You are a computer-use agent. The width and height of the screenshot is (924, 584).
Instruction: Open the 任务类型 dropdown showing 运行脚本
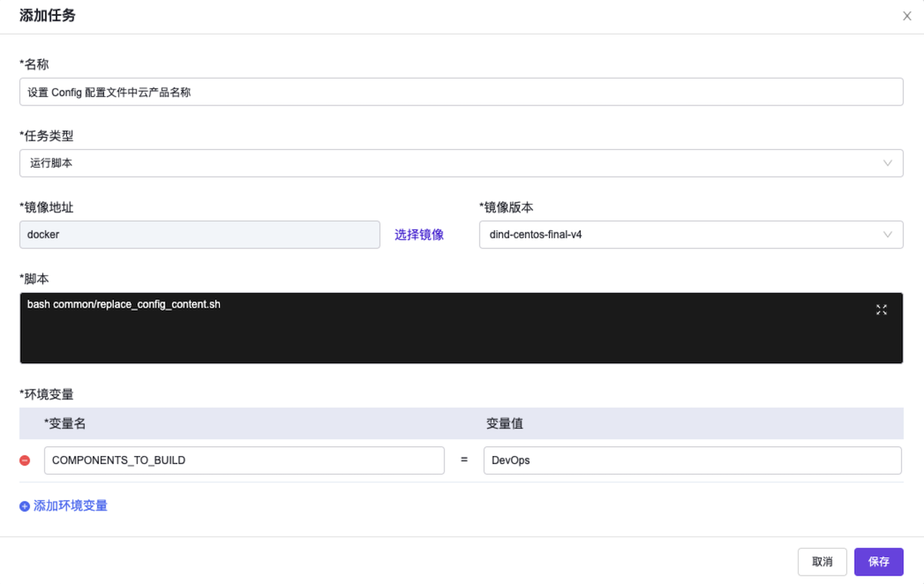(460, 163)
